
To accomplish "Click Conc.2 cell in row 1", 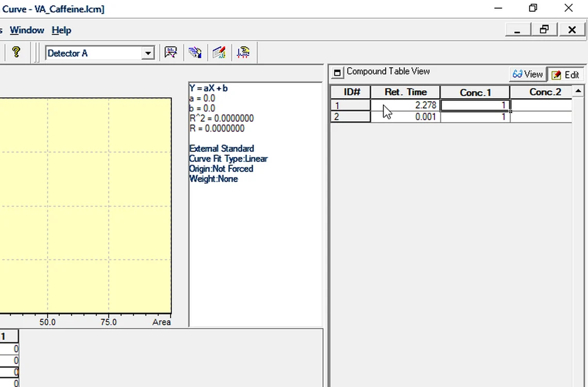I will [x=541, y=105].
